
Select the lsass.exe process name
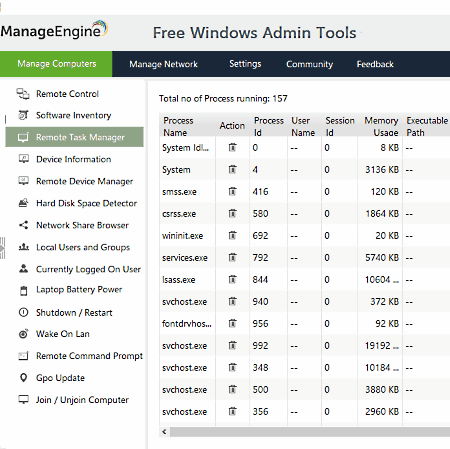178,280
